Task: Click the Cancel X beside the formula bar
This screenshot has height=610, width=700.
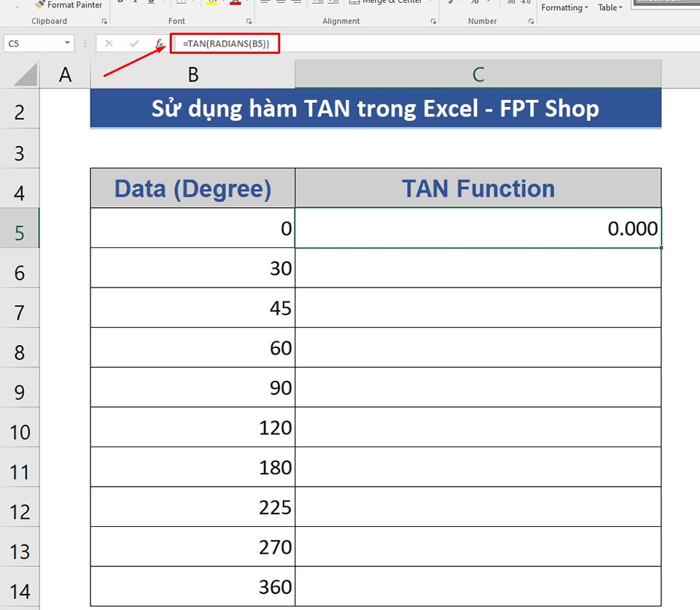Action: click(x=109, y=44)
